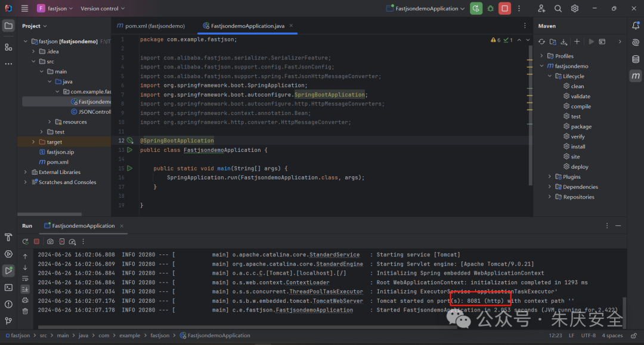
Task: Open FastjsondemoApplication run configuration dropdown
Action: 426,8
